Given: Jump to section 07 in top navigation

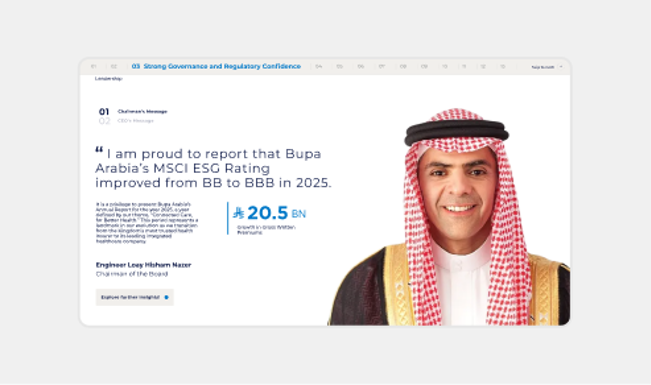Looking at the screenshot, I should click(x=382, y=66).
